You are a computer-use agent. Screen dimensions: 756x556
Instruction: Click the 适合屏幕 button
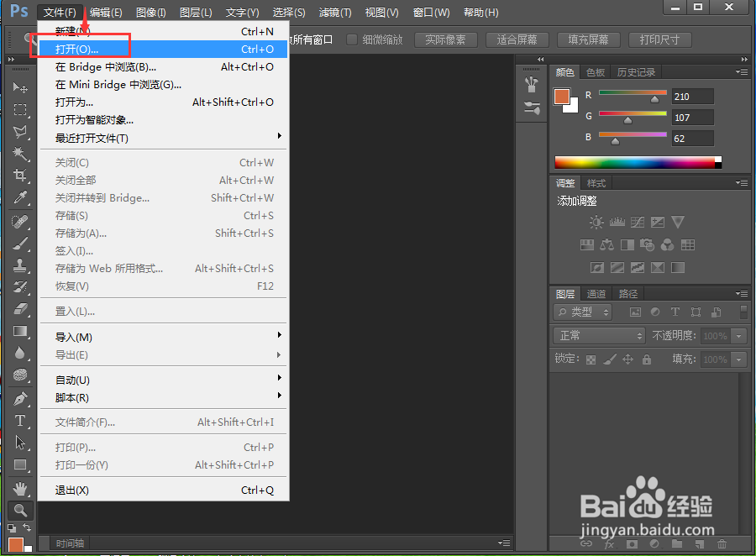517,39
